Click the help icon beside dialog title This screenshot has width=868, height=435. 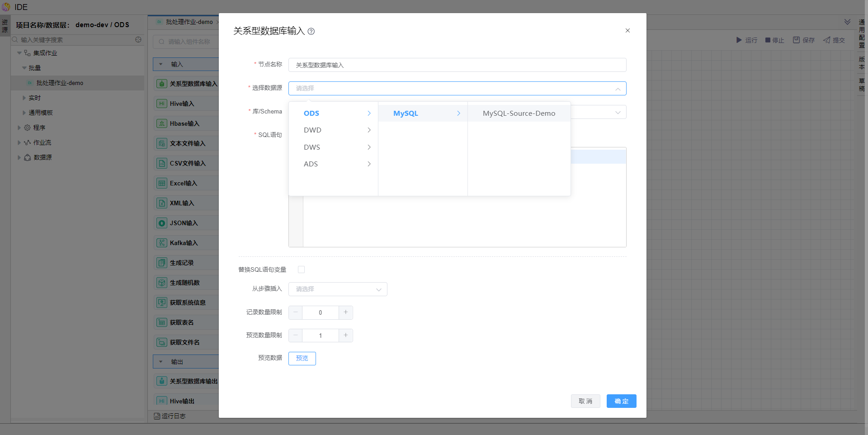coord(311,32)
